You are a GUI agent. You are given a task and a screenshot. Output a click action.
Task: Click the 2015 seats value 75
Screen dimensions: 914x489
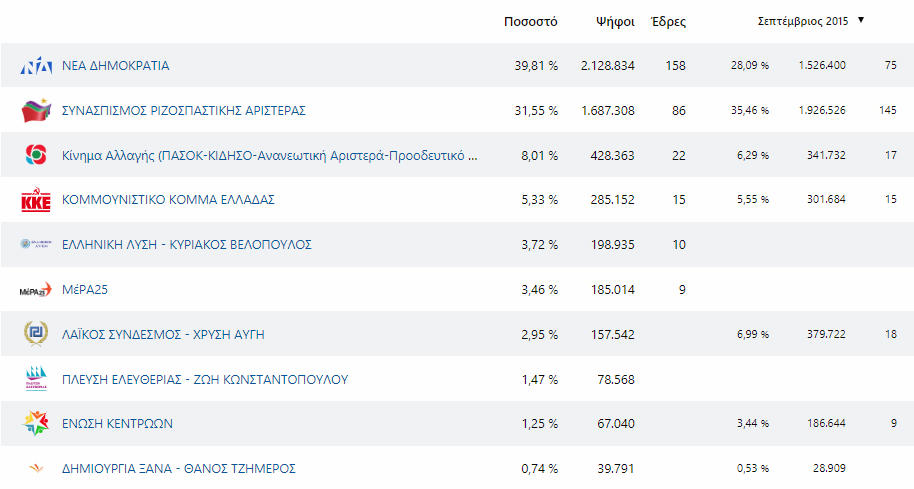(x=891, y=65)
